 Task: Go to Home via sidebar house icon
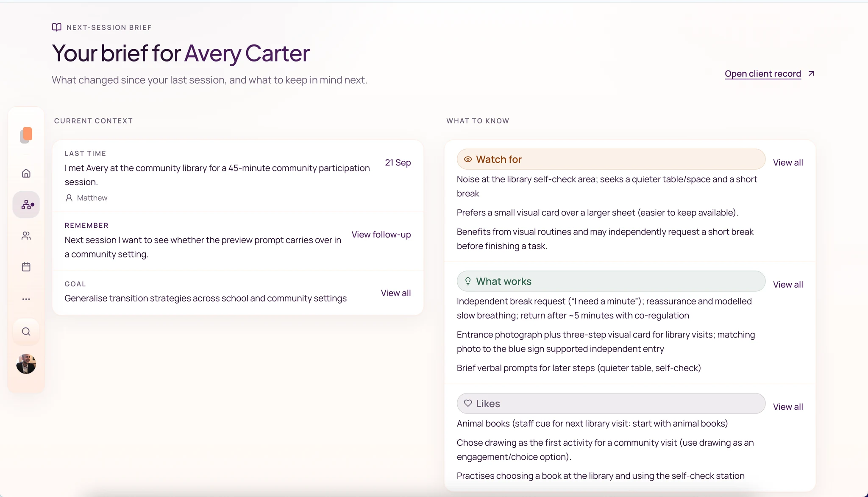(x=26, y=173)
